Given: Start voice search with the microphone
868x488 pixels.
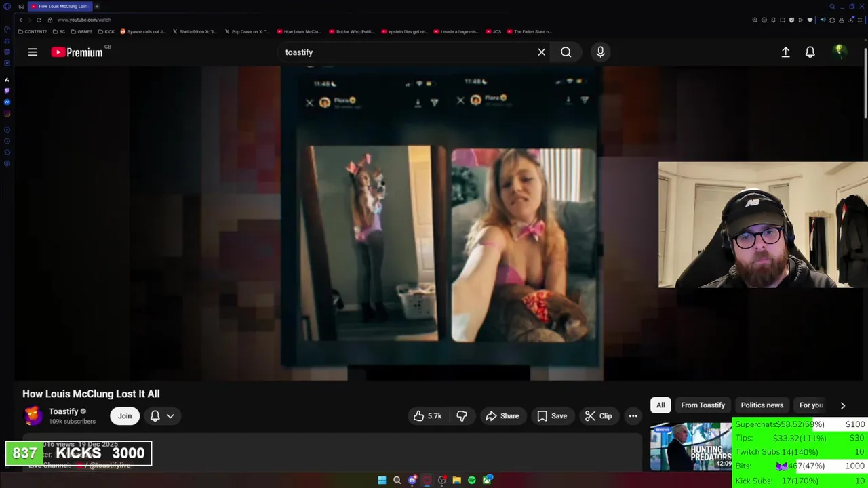Looking at the screenshot, I should tap(600, 52).
